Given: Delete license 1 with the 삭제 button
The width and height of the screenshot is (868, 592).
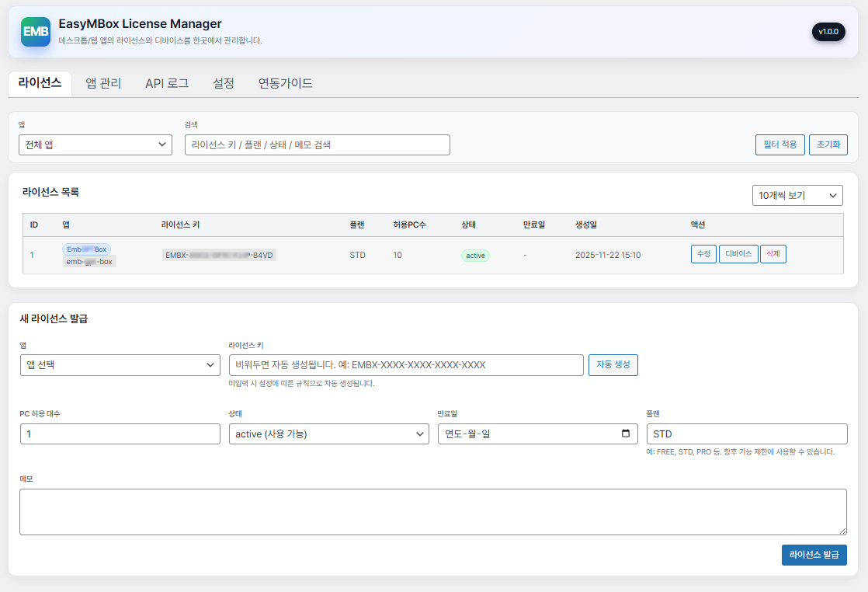Looking at the screenshot, I should click(x=773, y=253).
